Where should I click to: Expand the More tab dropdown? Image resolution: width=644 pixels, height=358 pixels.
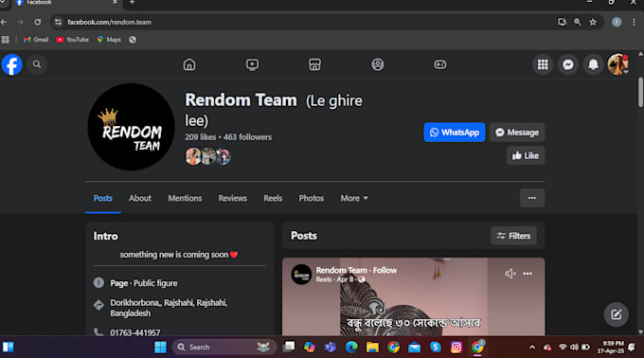[x=354, y=198]
